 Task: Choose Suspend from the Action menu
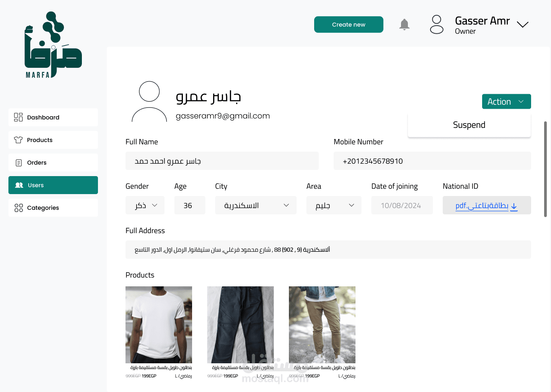[x=469, y=125]
